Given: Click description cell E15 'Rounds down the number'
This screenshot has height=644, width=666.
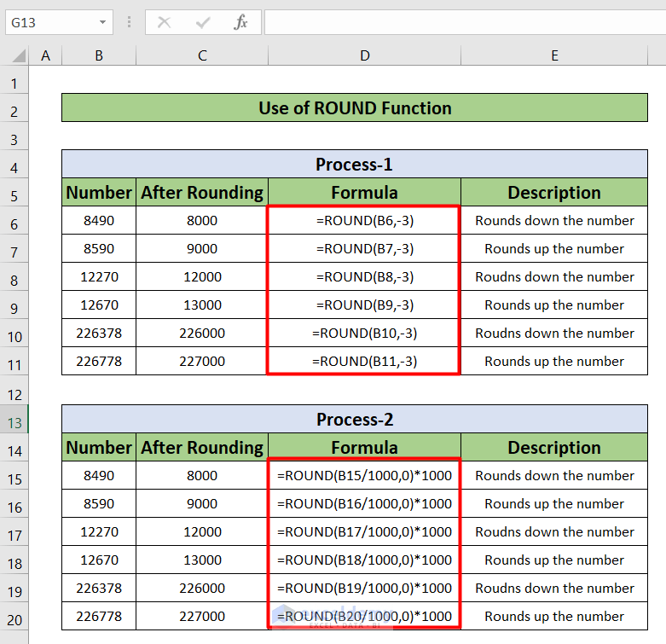Looking at the screenshot, I should tap(554, 475).
